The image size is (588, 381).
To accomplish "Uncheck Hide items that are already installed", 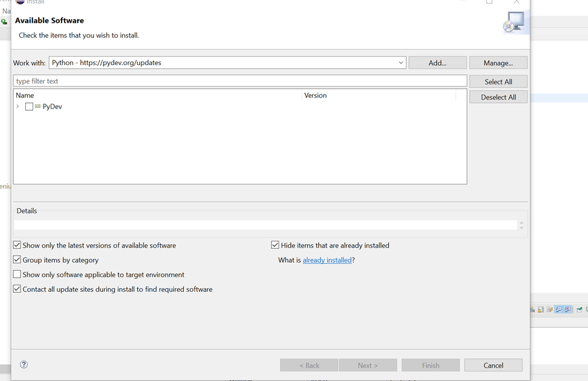I will click(x=276, y=245).
